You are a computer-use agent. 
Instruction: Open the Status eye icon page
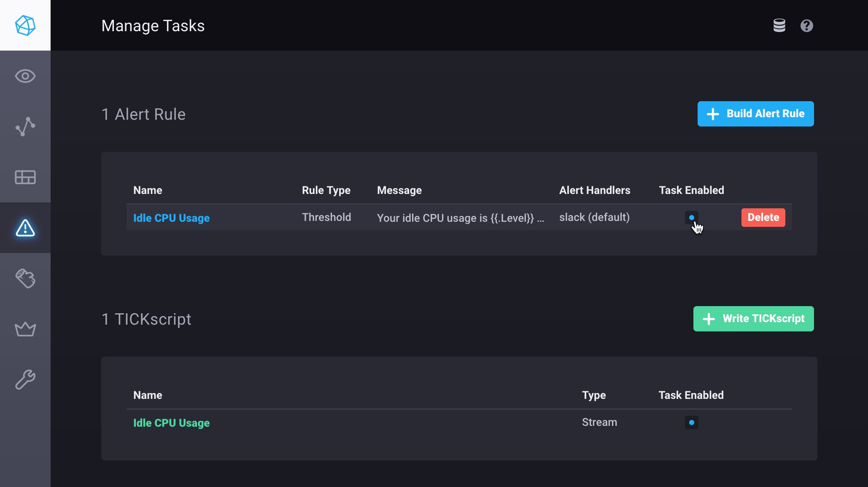point(25,76)
